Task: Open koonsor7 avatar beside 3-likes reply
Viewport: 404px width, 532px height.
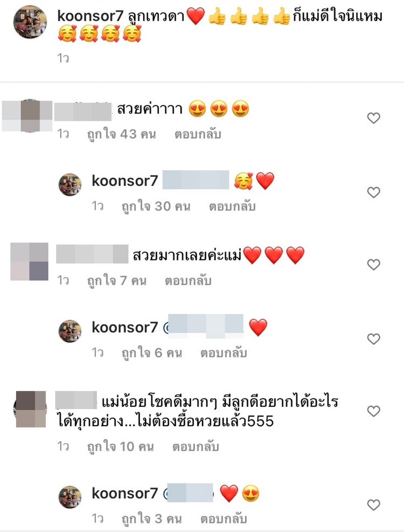Action: click(70, 497)
